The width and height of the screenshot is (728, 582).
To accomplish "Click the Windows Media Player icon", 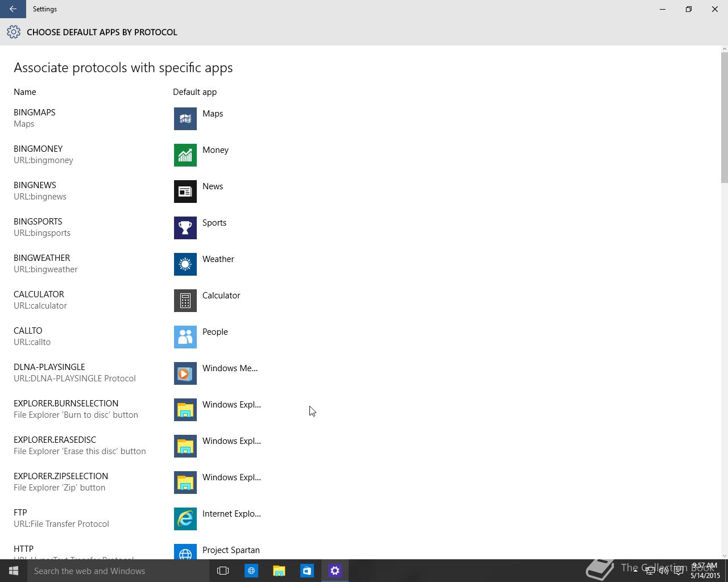I will tap(185, 373).
